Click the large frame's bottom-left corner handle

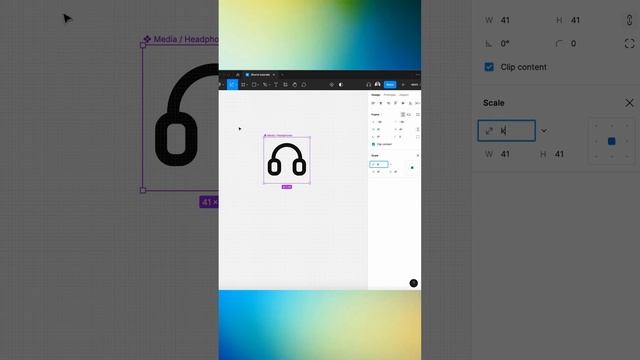143,190
